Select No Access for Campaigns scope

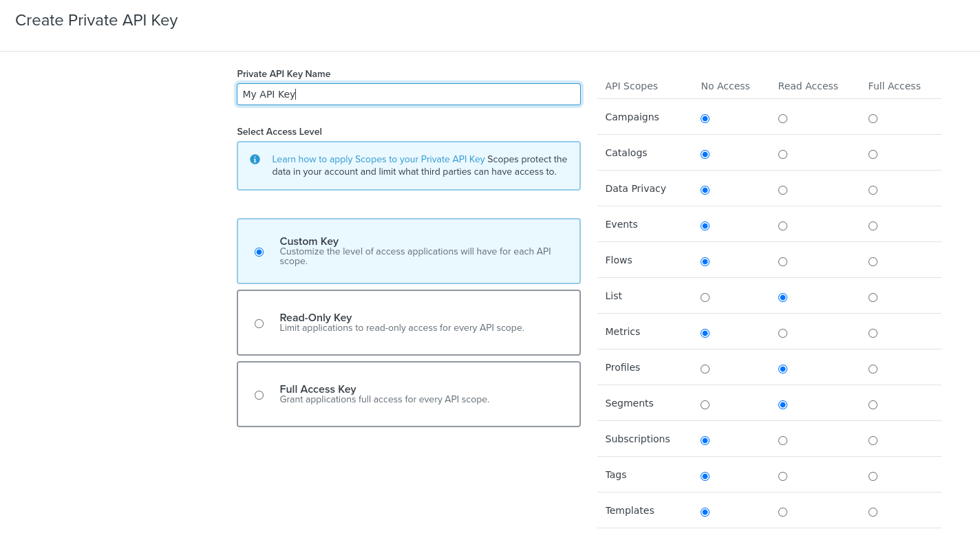pyautogui.click(x=705, y=118)
